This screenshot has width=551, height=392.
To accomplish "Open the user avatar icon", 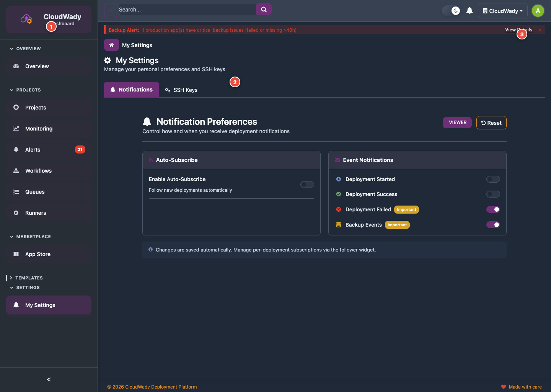I will [x=538, y=11].
